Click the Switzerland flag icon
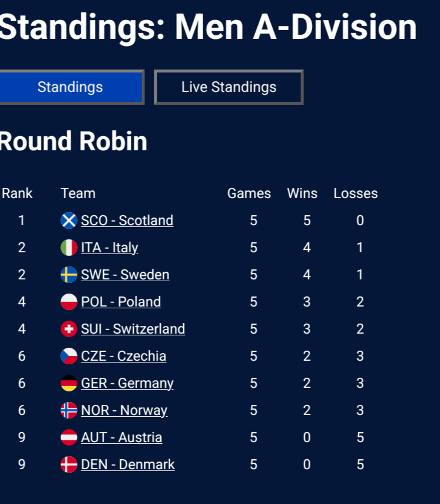The height and width of the screenshot is (504, 440). 69,329
